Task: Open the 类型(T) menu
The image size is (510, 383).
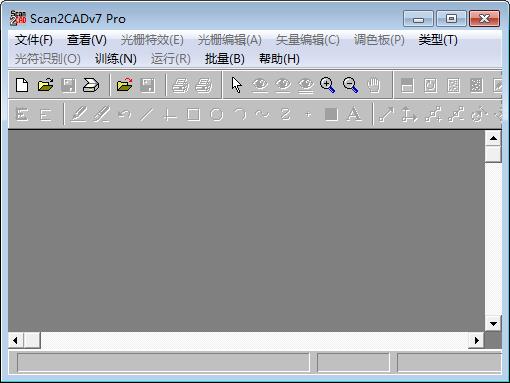Action: click(x=438, y=40)
